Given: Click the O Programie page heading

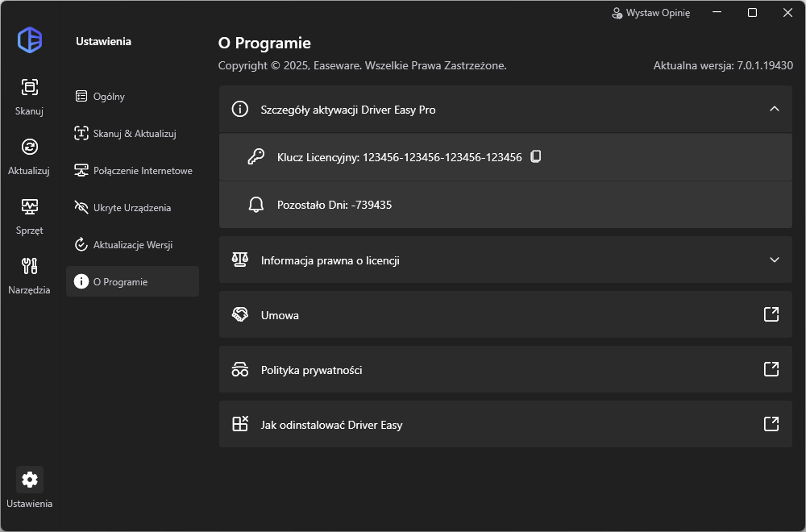Looking at the screenshot, I should point(264,44).
